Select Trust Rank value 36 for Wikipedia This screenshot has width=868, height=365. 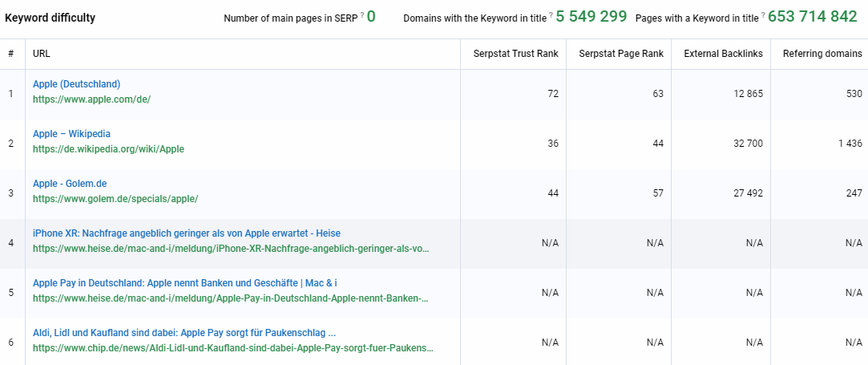553,144
